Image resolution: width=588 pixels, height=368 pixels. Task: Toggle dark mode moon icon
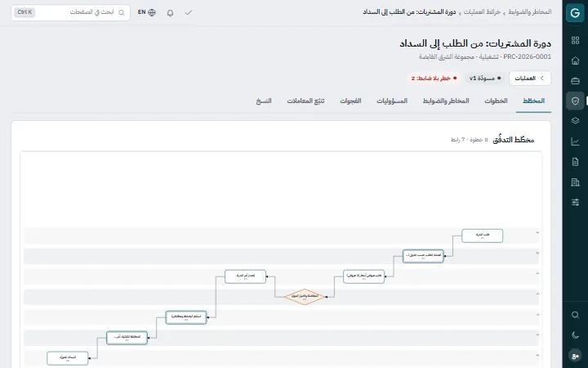pyautogui.click(x=575, y=335)
